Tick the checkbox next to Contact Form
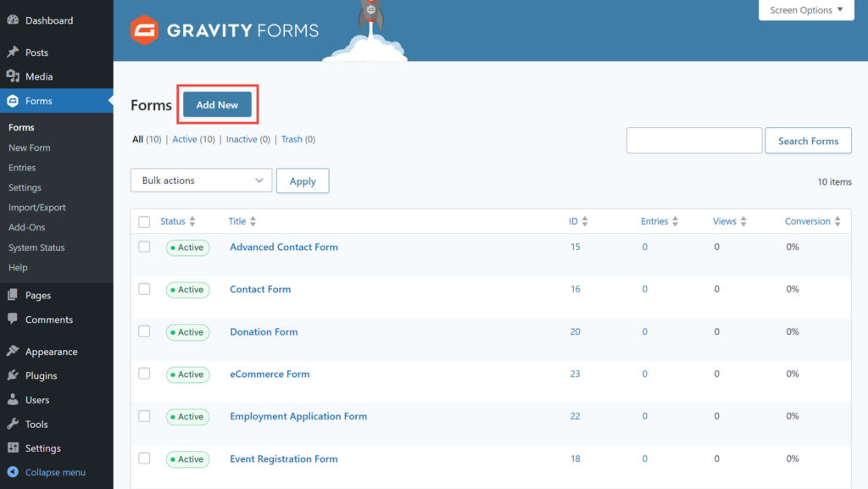This screenshot has width=868, height=489. (143, 289)
